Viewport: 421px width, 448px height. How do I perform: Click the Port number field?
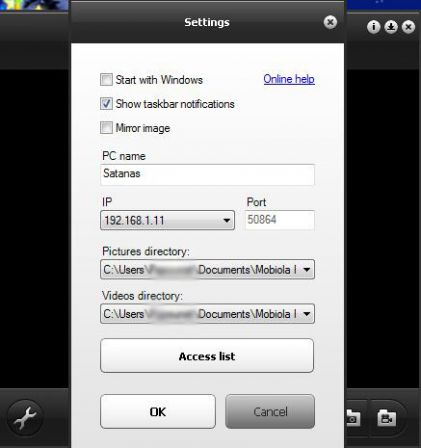click(x=280, y=220)
